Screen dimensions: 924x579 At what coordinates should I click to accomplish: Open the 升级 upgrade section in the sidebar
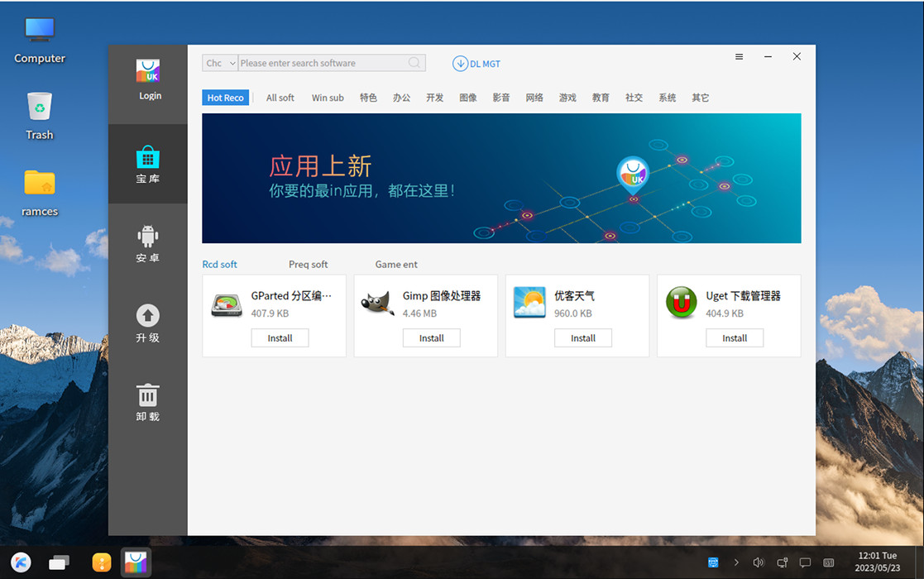pos(147,323)
